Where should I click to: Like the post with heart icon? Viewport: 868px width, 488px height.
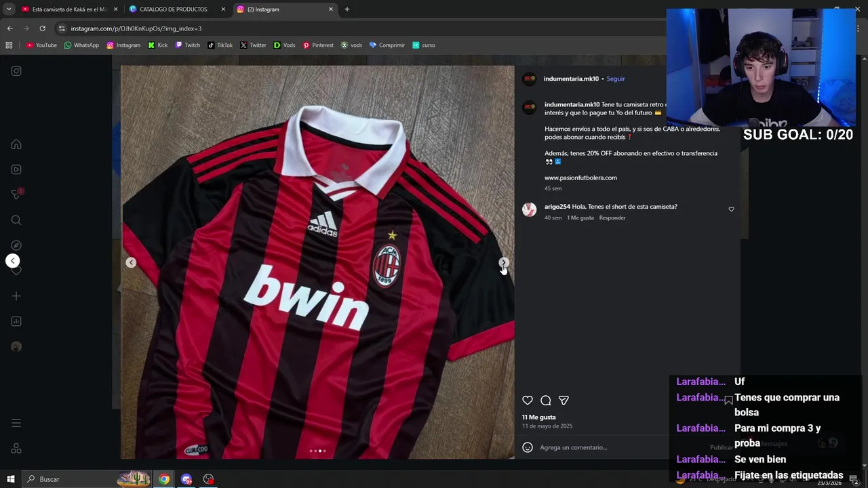528,401
